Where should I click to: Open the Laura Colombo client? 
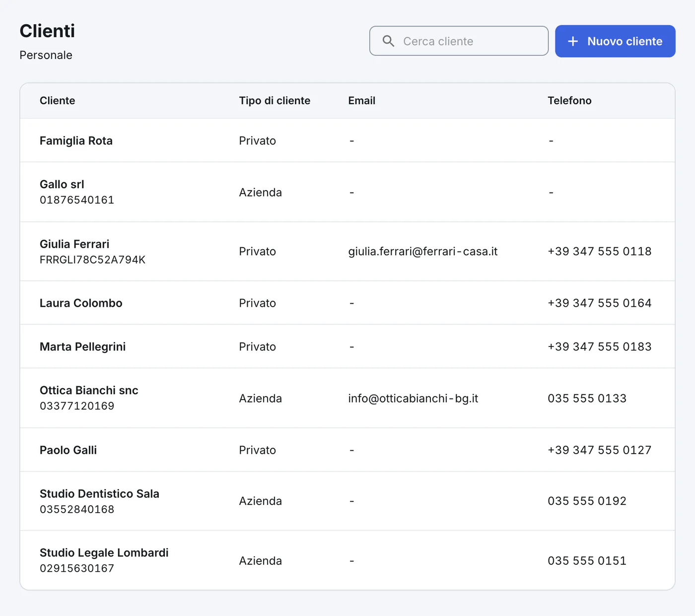coord(347,303)
